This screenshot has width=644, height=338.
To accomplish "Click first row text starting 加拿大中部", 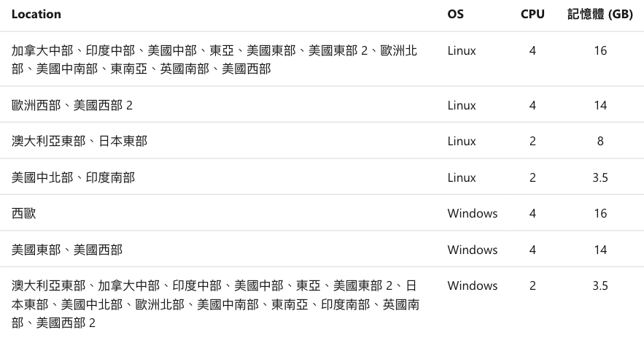I will pos(214,60).
